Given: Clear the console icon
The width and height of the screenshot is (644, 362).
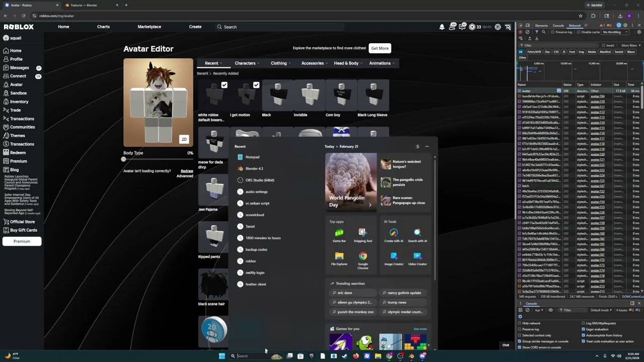Looking at the screenshot, I should [527, 310].
